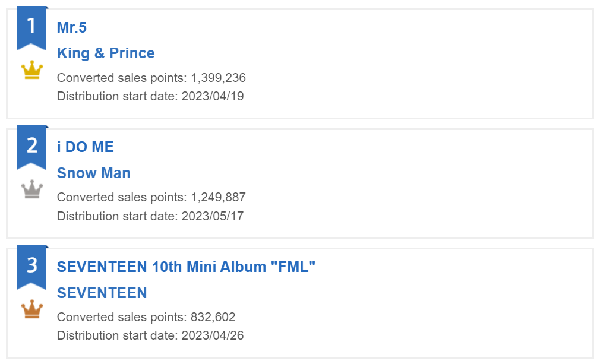
Task: Select the third ranking card
Action: click(x=300, y=303)
